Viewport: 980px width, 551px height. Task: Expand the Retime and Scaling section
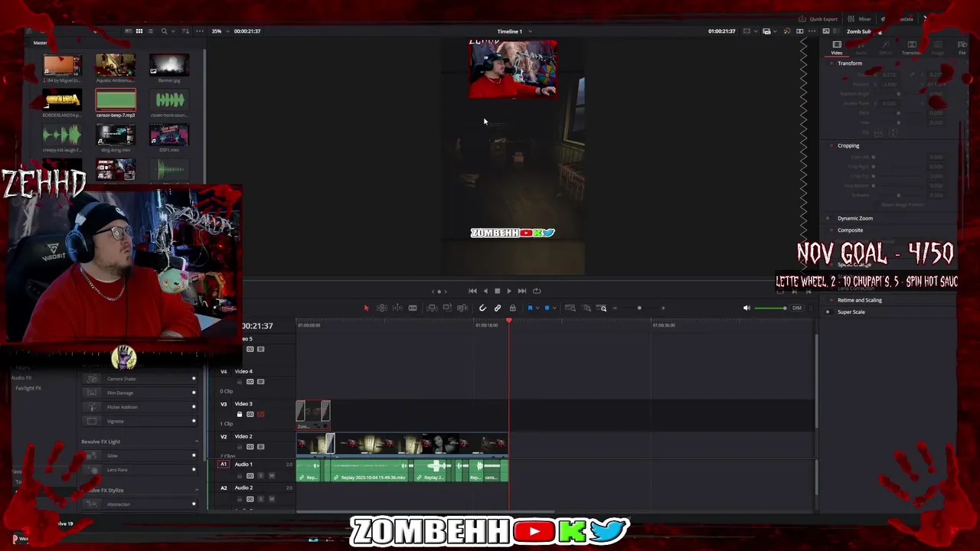(x=860, y=300)
